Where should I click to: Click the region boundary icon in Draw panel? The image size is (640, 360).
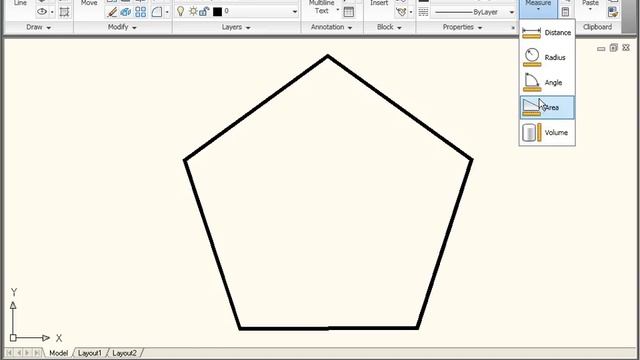pyautogui.click(x=64, y=12)
